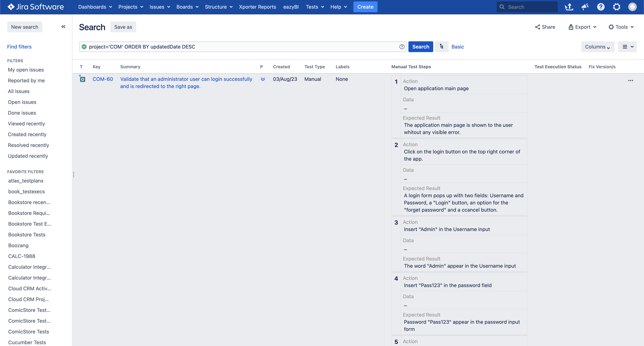Click the Find filters link

pyautogui.click(x=19, y=47)
